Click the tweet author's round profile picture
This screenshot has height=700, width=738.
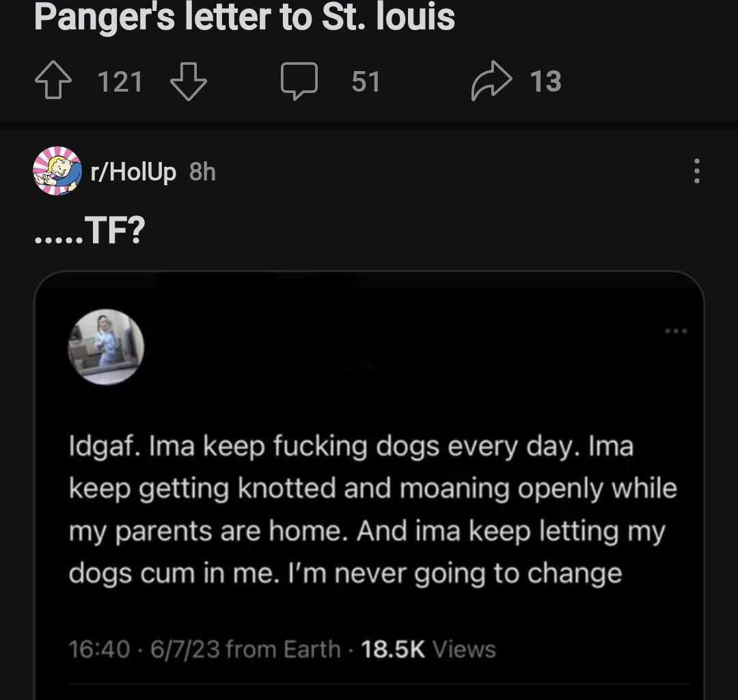point(106,347)
